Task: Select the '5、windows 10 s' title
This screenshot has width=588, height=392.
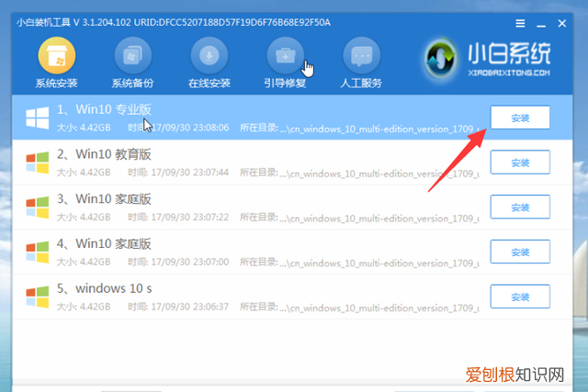Action: point(104,288)
